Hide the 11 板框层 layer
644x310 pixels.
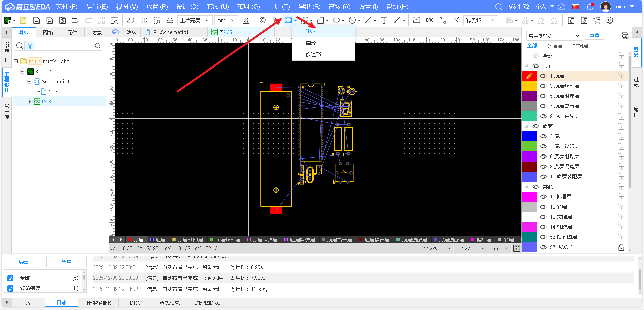543,197
